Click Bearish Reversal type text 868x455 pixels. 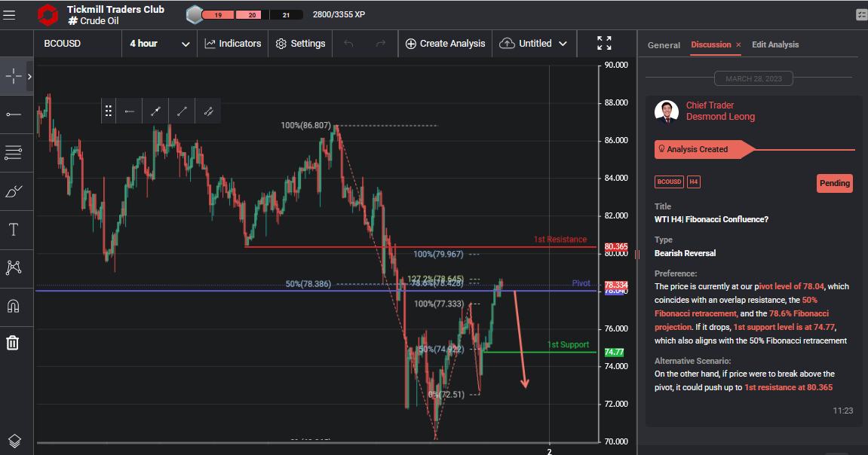tap(685, 253)
